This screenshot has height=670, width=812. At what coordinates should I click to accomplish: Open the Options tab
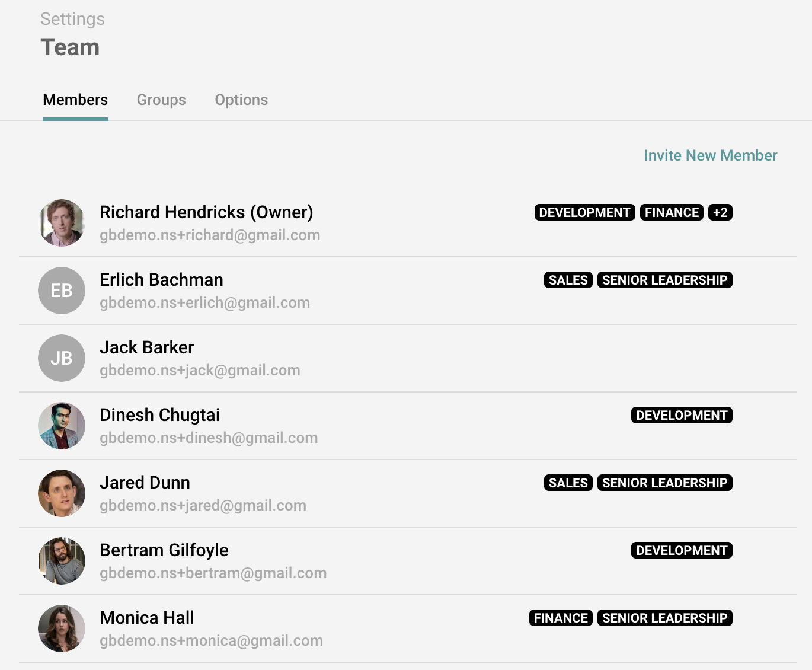[241, 100]
